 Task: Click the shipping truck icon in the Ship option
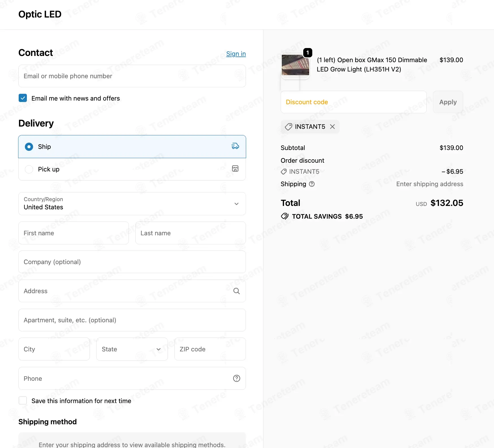point(235,146)
